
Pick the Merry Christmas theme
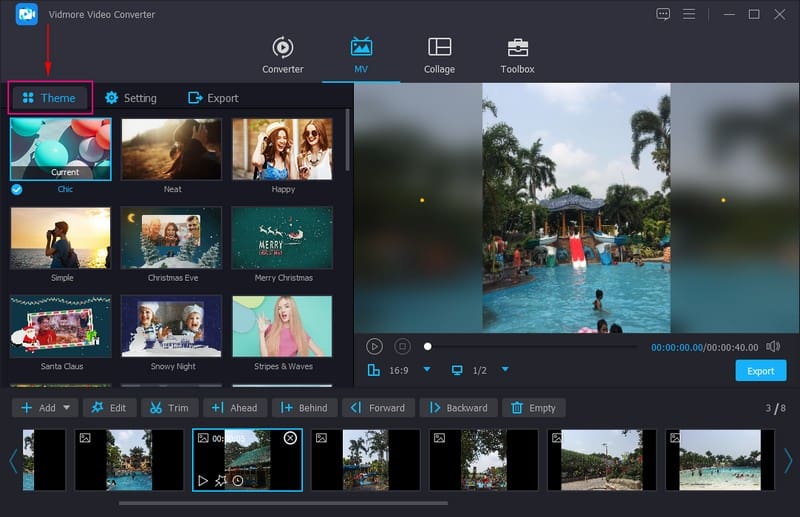click(282, 238)
